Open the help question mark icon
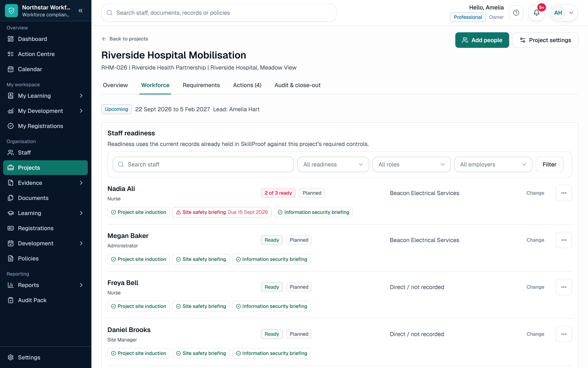 click(516, 13)
